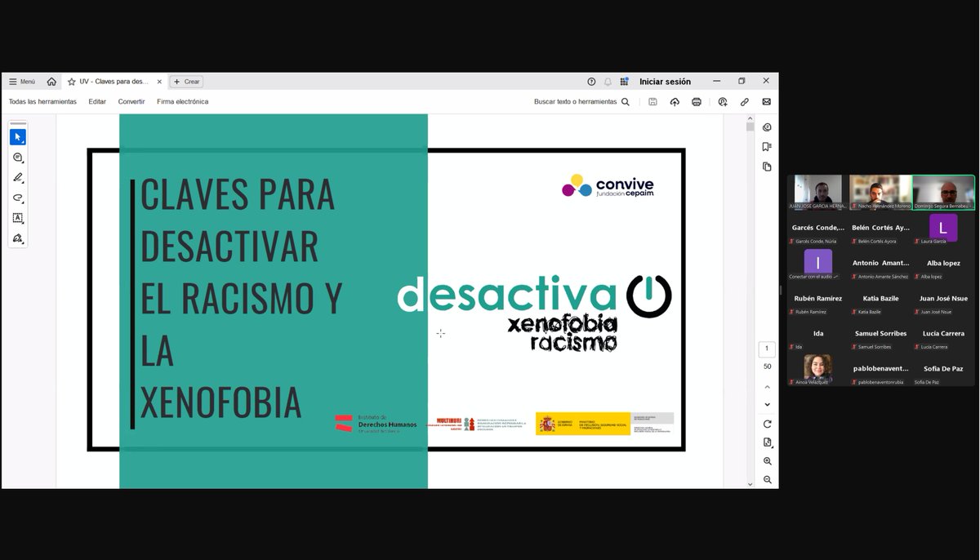This screenshot has width=980, height=560.
Task: Click participant name 'pablobenavent...'
Action: click(x=880, y=368)
